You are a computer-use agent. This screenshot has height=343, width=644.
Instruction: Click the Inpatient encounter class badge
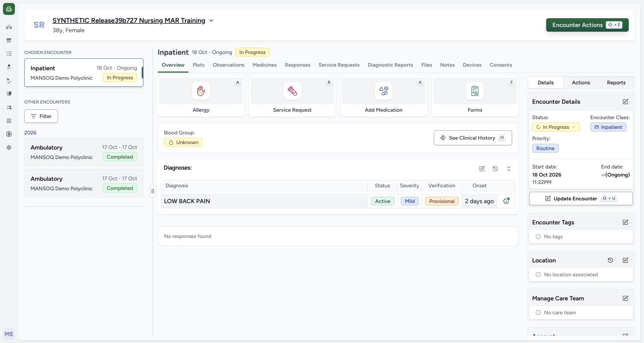click(608, 127)
